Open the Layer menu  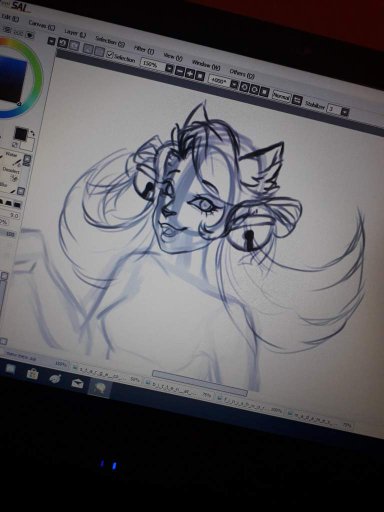pos(75,33)
